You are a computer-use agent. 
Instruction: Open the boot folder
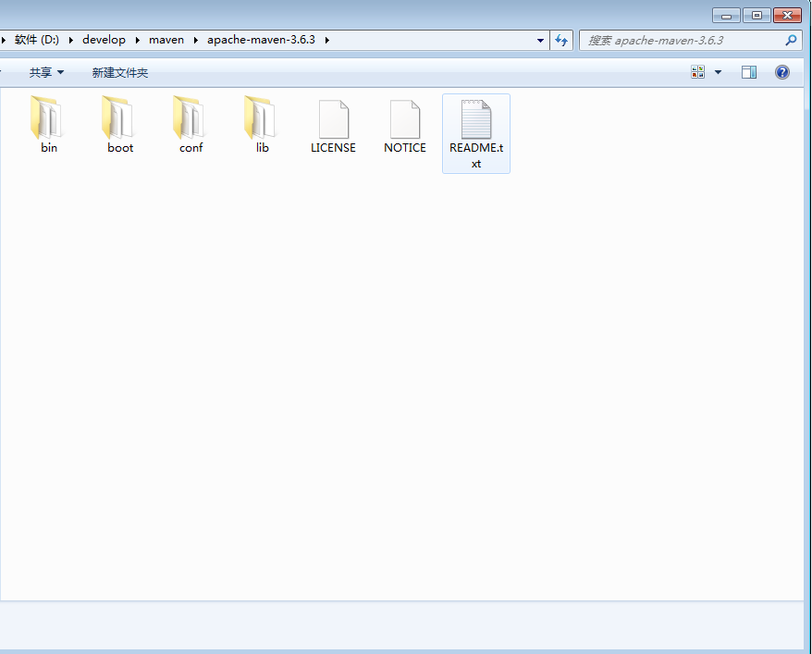pos(119,125)
